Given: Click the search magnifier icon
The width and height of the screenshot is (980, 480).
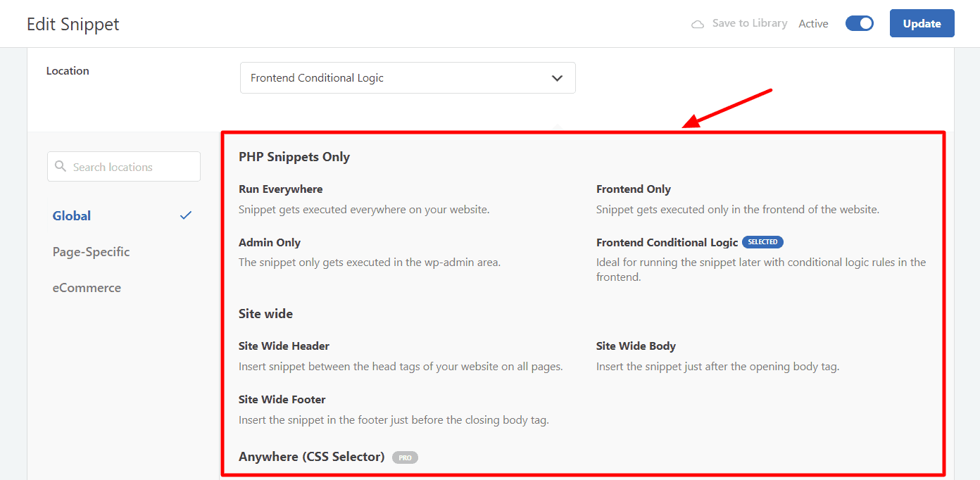Looking at the screenshot, I should click(61, 167).
